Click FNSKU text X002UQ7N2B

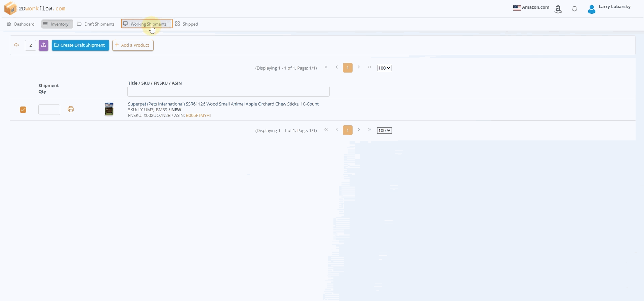(157, 115)
